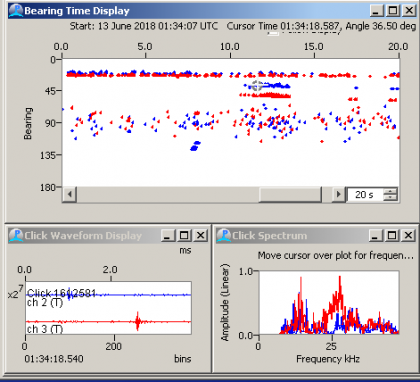
Task: Click the Angle 36.50 deg readout
Action: 381,26
